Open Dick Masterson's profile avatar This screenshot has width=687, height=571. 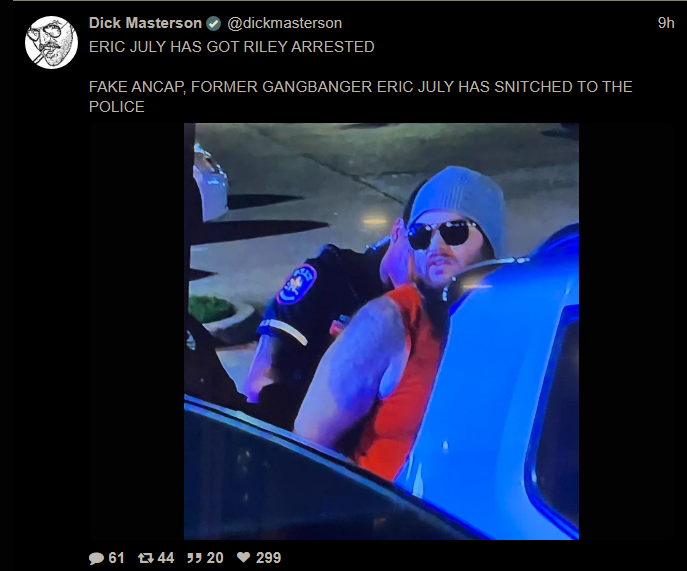[51, 43]
